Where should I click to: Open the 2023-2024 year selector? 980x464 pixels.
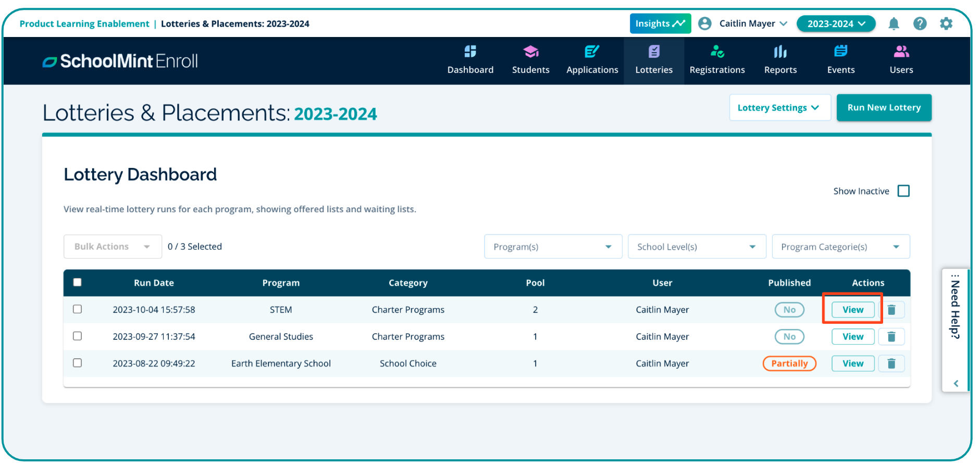[836, 24]
